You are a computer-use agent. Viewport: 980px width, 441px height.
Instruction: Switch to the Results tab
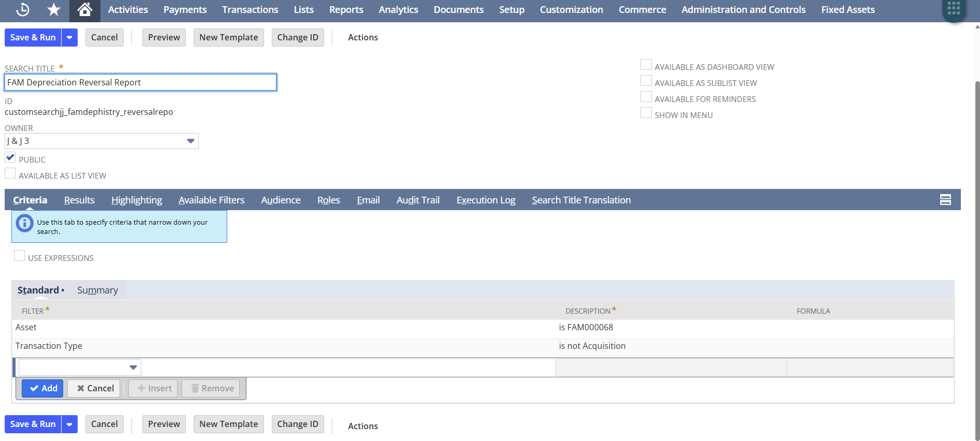[79, 200]
